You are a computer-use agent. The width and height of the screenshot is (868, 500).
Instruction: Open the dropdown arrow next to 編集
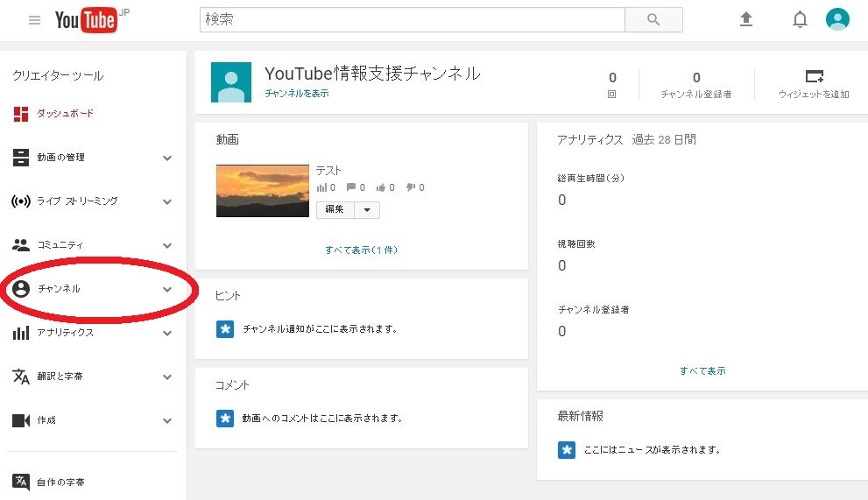point(367,210)
